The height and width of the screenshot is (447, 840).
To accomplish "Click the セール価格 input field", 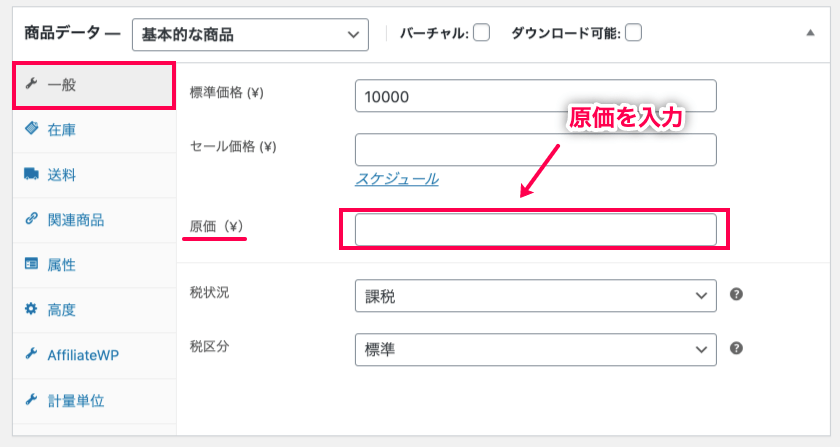I will click(x=536, y=150).
